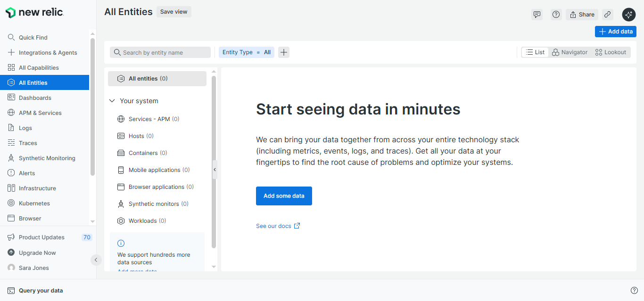Open the Alerts exclamation icon
This screenshot has height=301, width=644.
tap(11, 173)
